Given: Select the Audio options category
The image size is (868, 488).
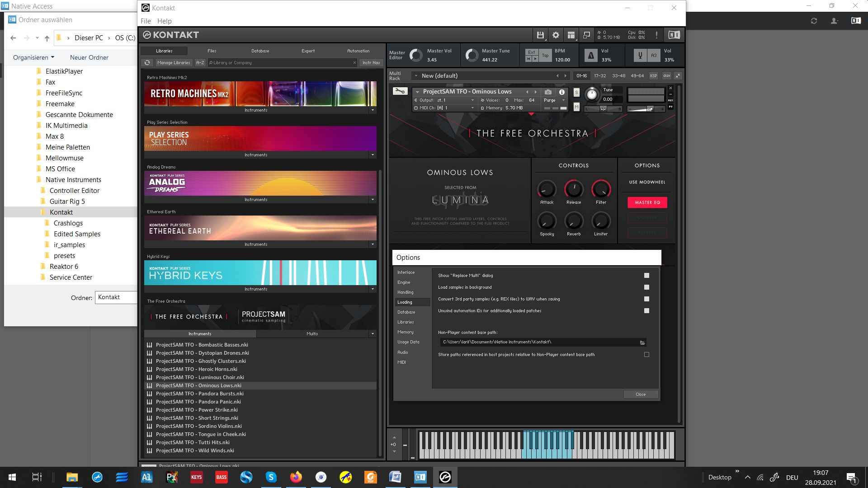Looking at the screenshot, I should point(402,352).
